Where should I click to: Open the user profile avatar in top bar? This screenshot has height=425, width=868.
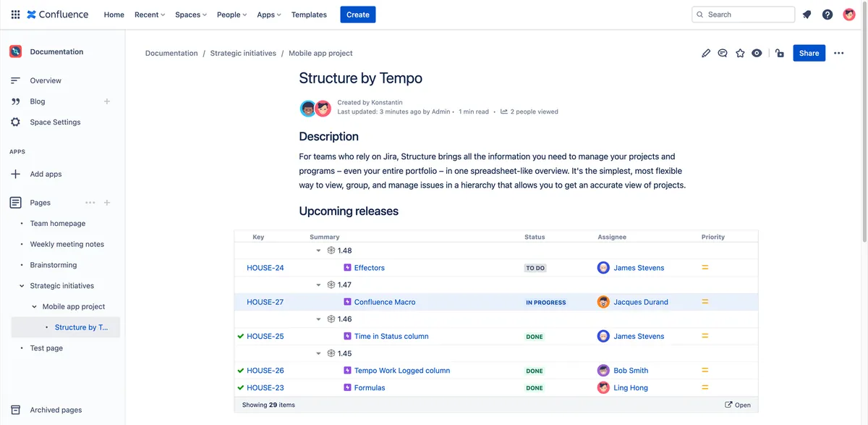(x=849, y=14)
